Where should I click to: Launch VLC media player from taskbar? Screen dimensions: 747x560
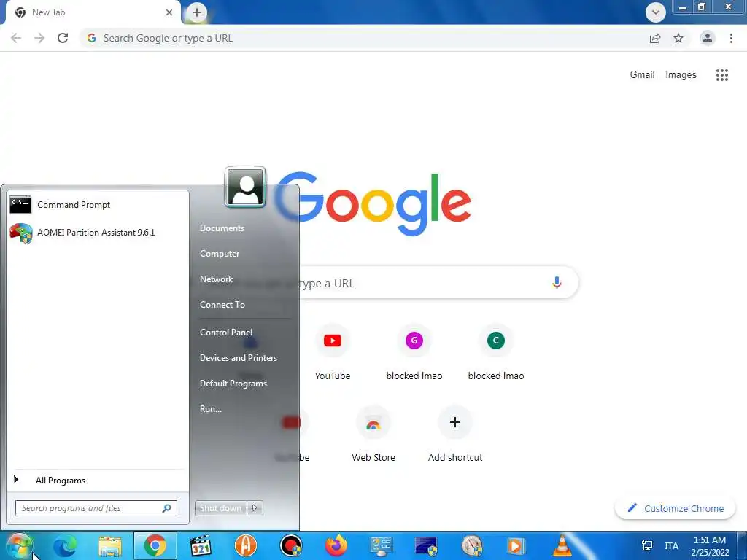(x=562, y=545)
